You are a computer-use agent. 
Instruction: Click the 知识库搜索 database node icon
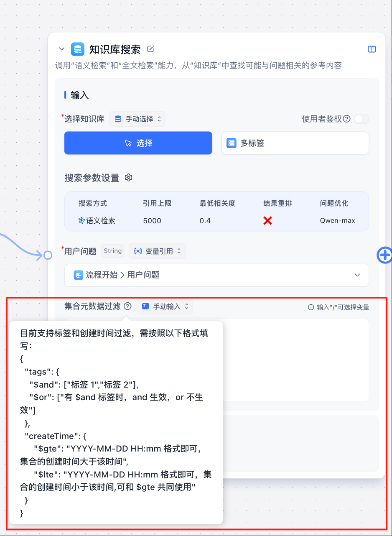point(78,49)
